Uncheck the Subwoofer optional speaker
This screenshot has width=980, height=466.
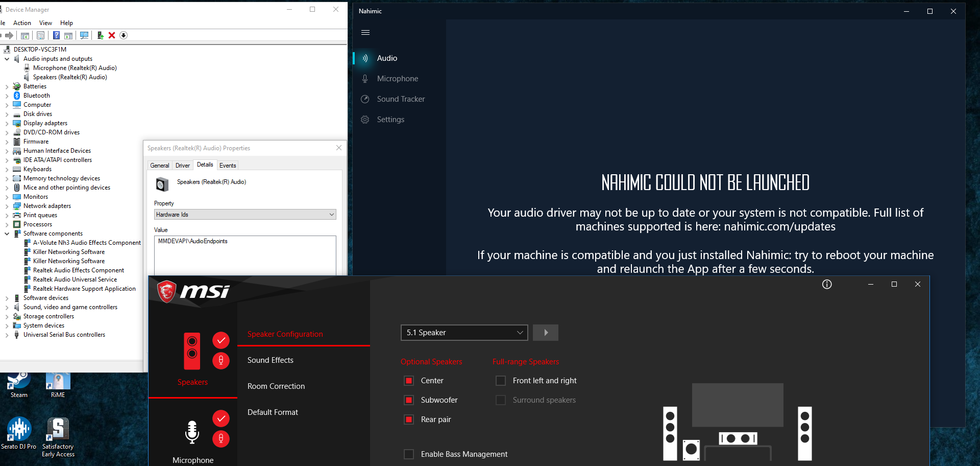tap(409, 400)
